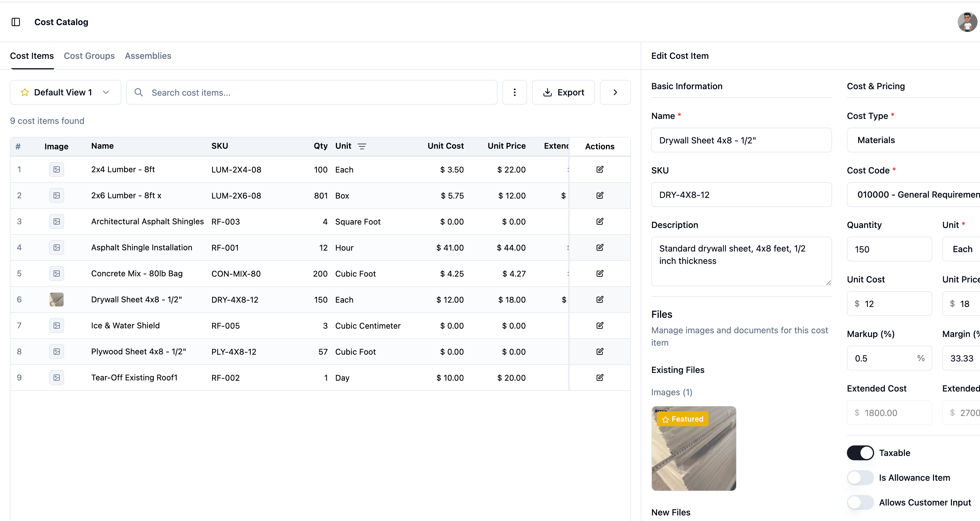Open the Cost Code dropdown
The width and height of the screenshot is (980, 521).
click(913, 195)
